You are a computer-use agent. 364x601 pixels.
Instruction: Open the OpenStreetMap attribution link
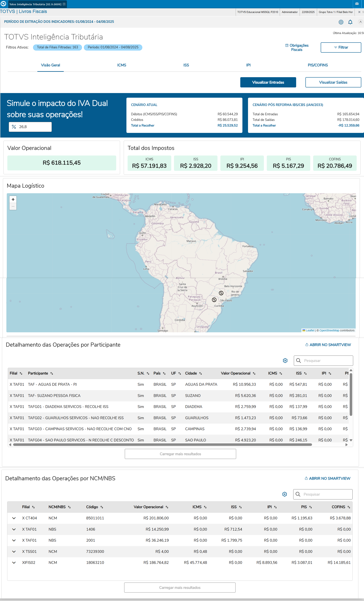(329, 331)
